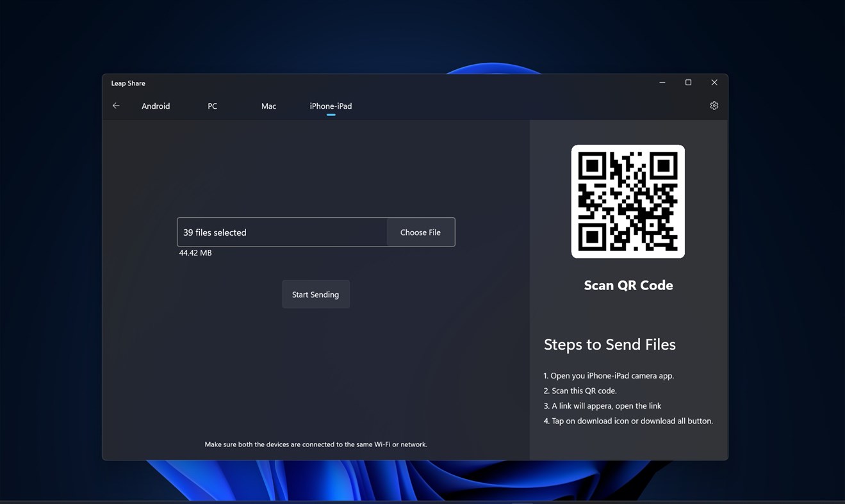This screenshot has height=504, width=845.
Task: Click the Steps to Send Files heading
Action: tap(609, 344)
